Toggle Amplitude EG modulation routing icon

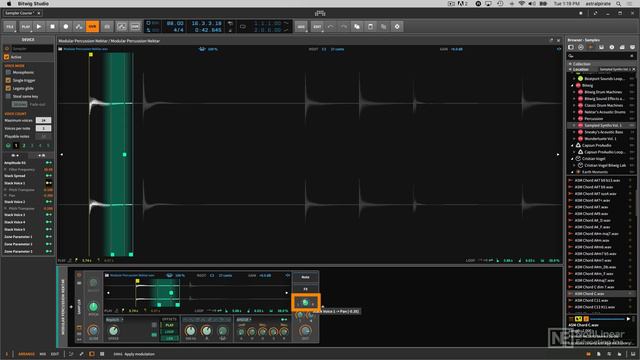(x=49, y=163)
